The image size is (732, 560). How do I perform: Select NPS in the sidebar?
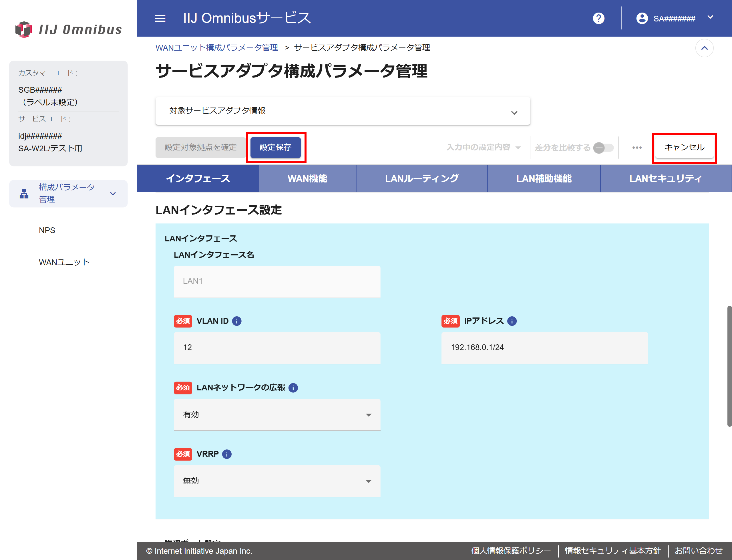click(x=47, y=230)
